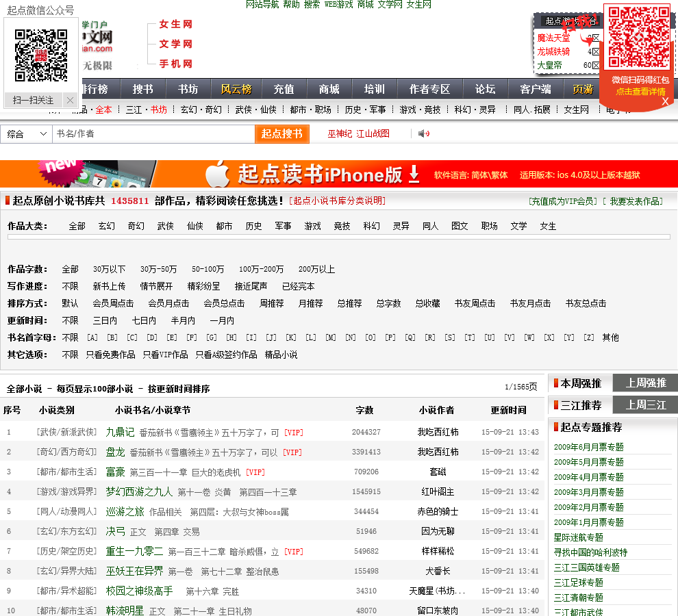
Task: Select 客户端 in the main navigation
Action: pos(536,90)
